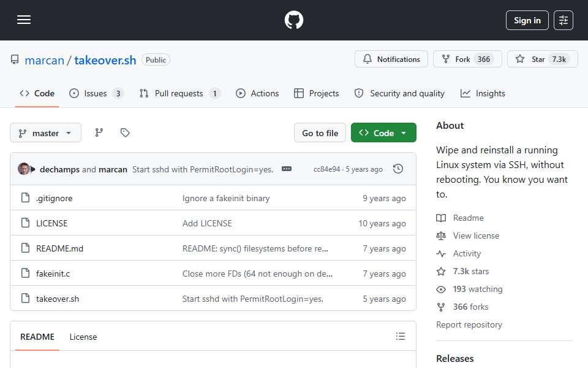The width and height of the screenshot is (588, 368).
Task: Open the marcan owner profile link
Action: tap(44, 60)
